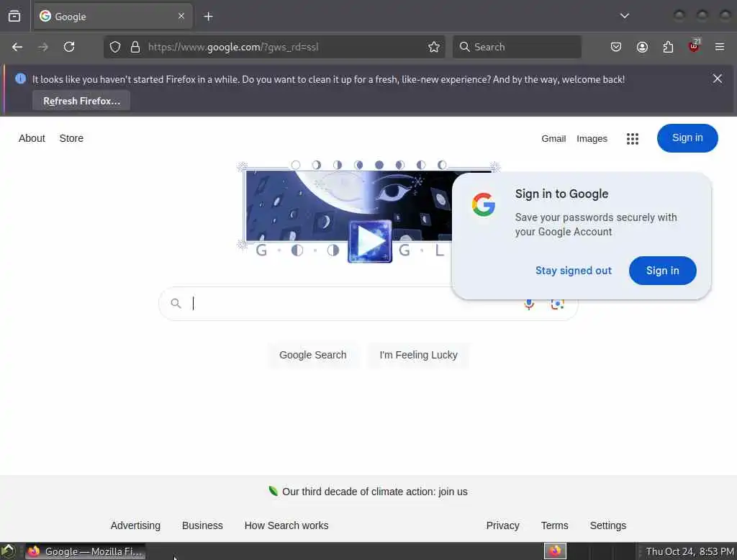Screen dimensions: 737x560
Task: Open the Privacy footer link
Action: point(502,525)
